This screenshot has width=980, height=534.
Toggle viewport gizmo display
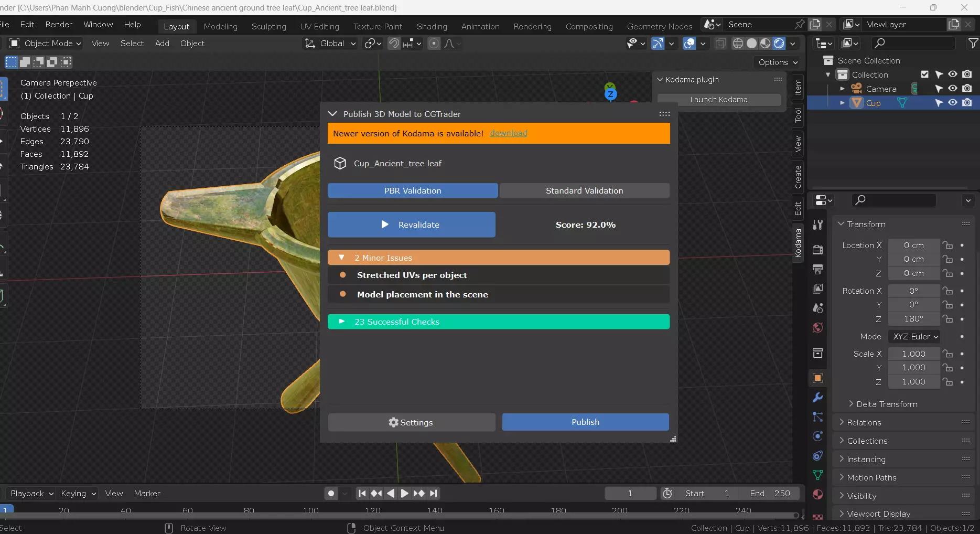coord(658,44)
